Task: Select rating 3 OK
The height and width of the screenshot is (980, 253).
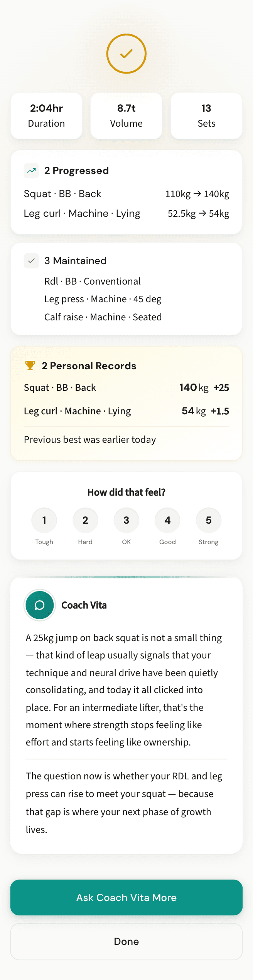Action: 126,520
